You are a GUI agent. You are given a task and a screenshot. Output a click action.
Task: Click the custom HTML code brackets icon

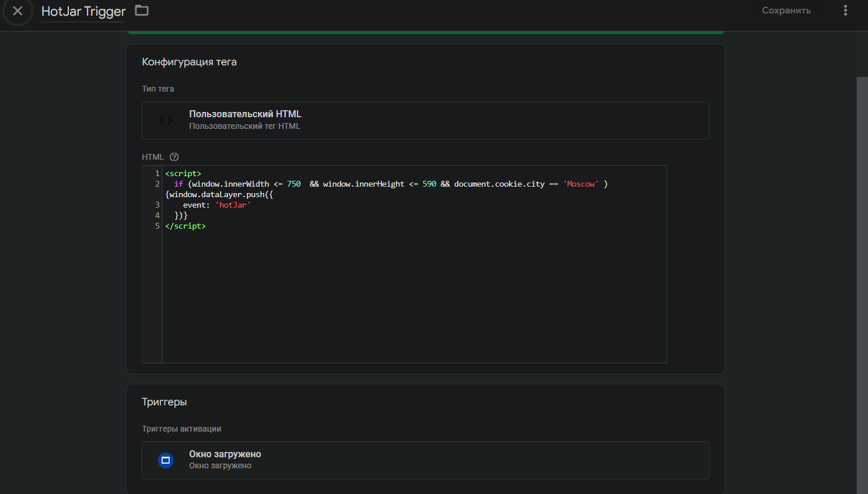[x=166, y=121]
